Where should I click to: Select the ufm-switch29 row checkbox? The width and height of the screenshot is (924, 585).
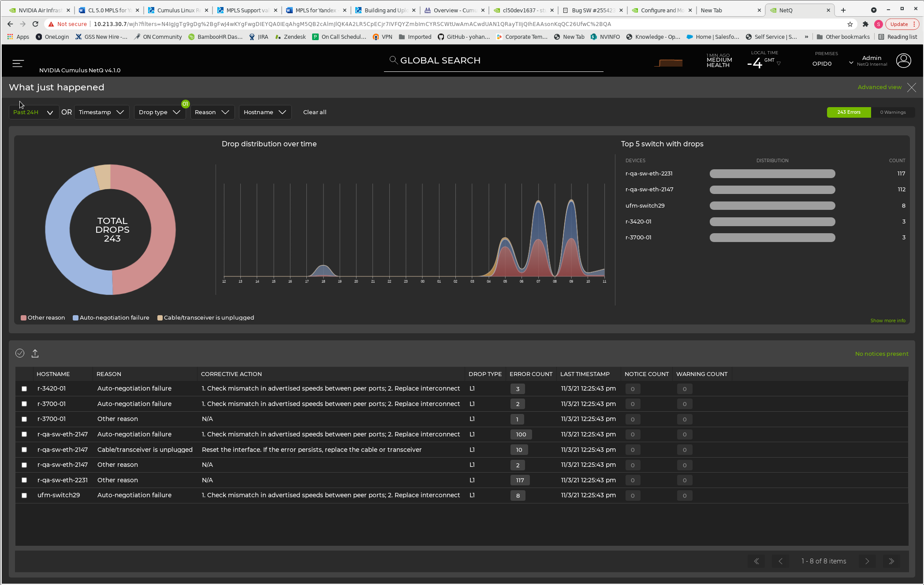(24, 496)
